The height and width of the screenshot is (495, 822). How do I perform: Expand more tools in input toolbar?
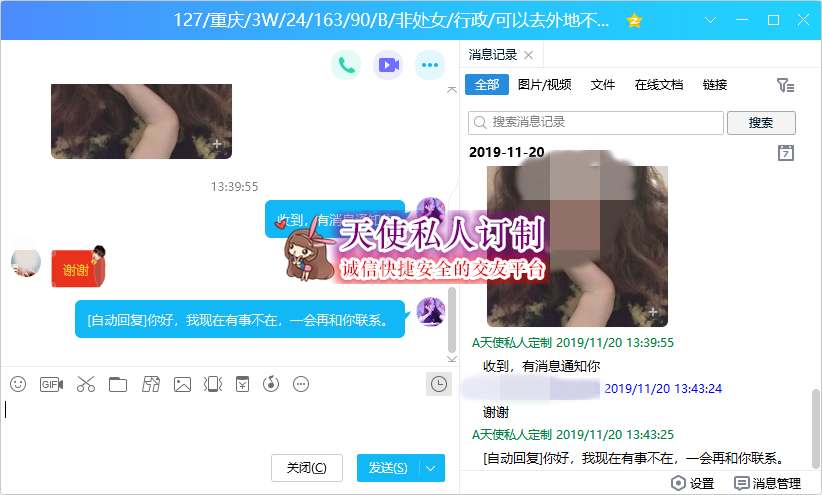301,384
